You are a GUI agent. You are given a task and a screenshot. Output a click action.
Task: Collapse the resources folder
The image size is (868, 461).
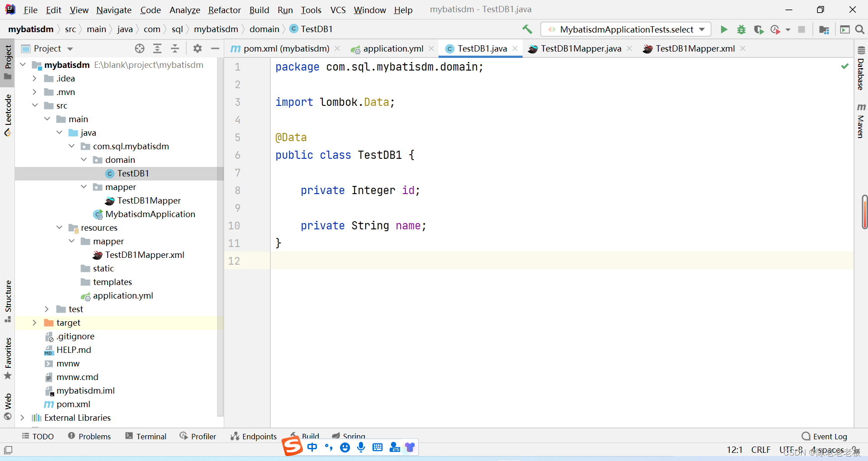click(59, 228)
